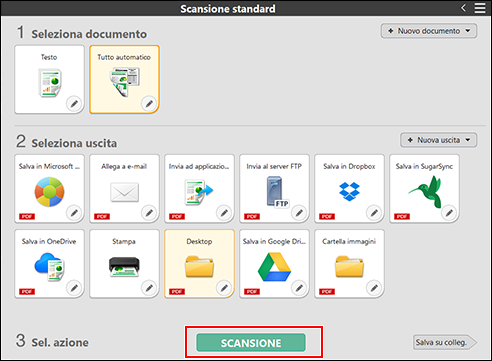Edit Salva in OneDrive output pencil

[74, 287]
